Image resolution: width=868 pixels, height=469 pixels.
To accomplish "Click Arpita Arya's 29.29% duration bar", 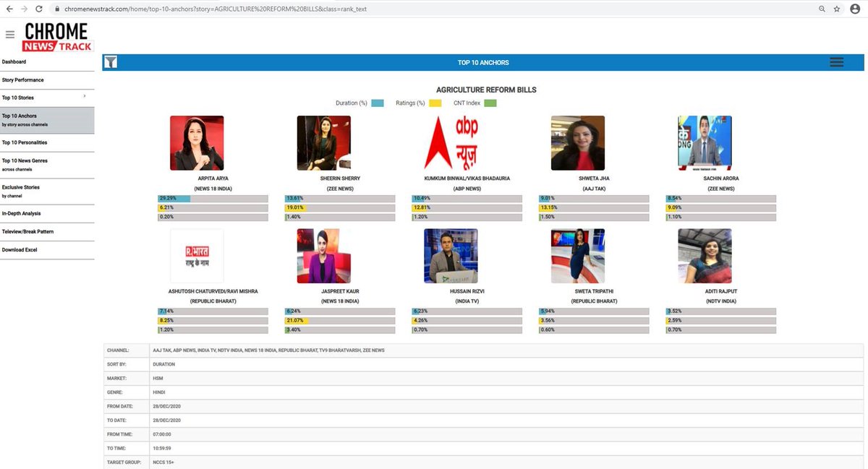I will 213,198.
